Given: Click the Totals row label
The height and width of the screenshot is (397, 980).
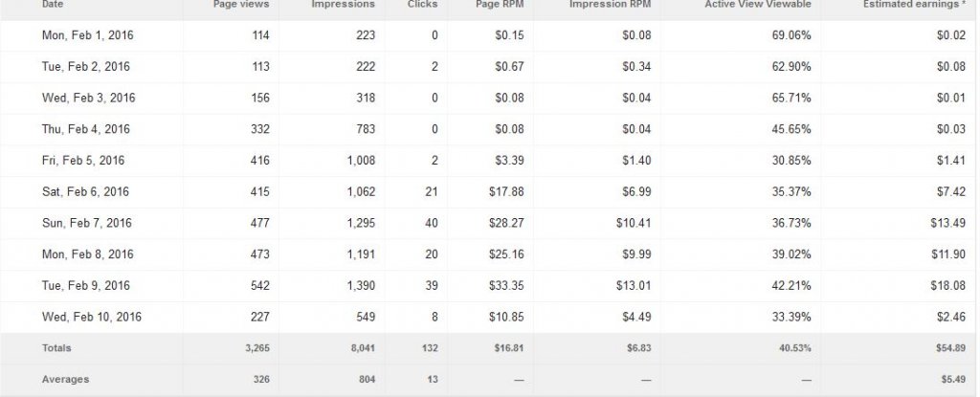Looking at the screenshot, I should 56,348.
